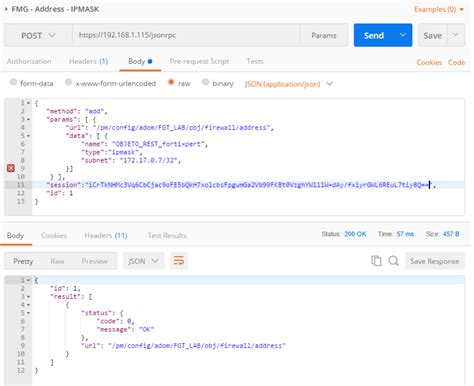Switch to the Pre-request Script tab
The width and height of the screenshot is (474, 386).
199,61
